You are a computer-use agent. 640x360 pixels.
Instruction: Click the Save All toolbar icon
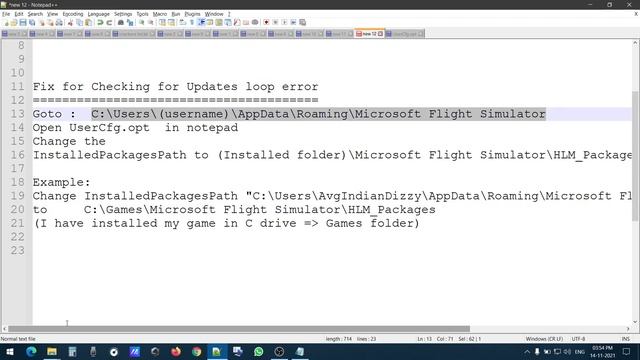click(32, 22)
